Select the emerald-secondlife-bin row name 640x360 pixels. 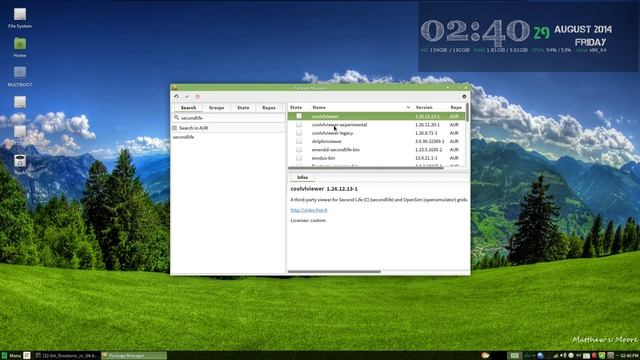point(336,150)
